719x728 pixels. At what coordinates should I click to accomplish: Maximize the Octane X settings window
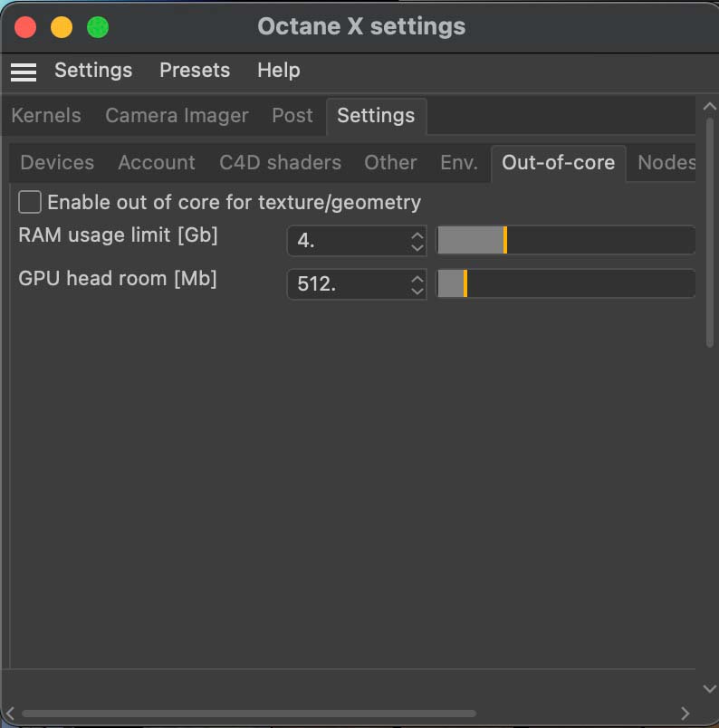pos(98,27)
